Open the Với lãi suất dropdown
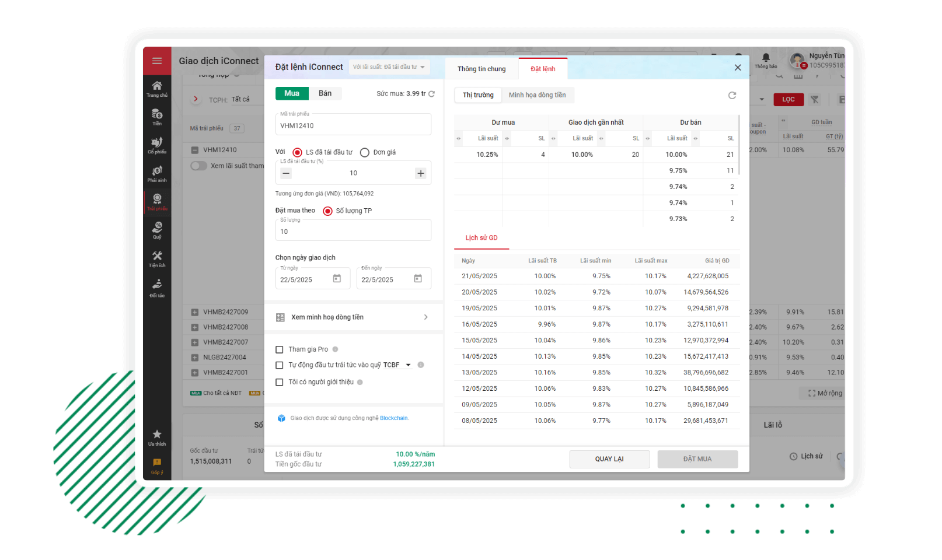 point(389,67)
